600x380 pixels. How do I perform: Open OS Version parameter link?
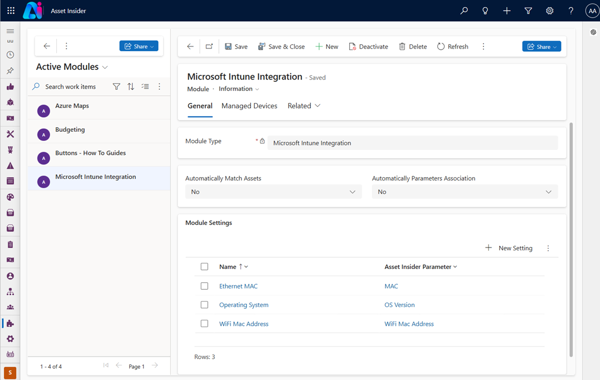click(399, 305)
